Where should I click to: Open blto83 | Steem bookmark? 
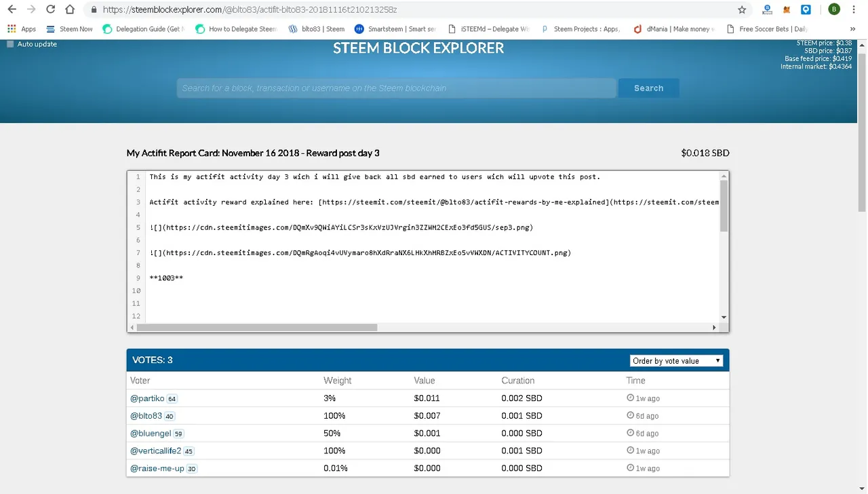(x=317, y=29)
